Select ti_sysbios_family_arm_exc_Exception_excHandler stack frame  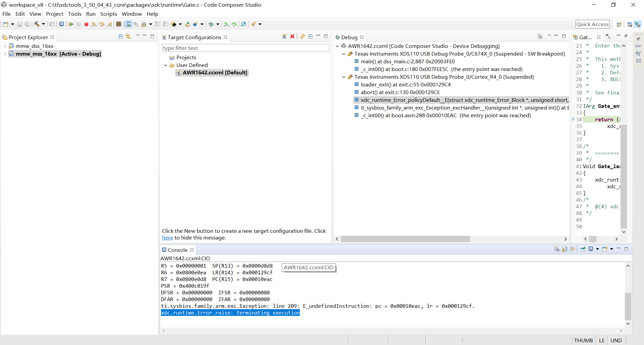[462, 108]
